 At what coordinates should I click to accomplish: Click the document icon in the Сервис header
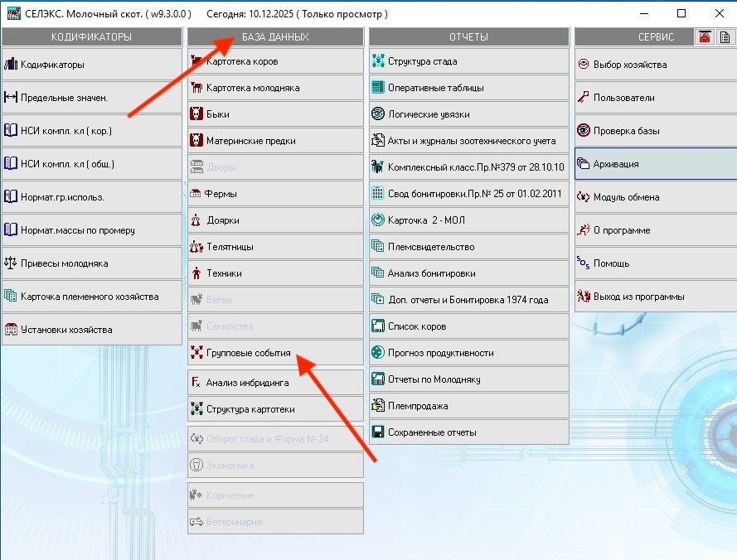(x=725, y=36)
